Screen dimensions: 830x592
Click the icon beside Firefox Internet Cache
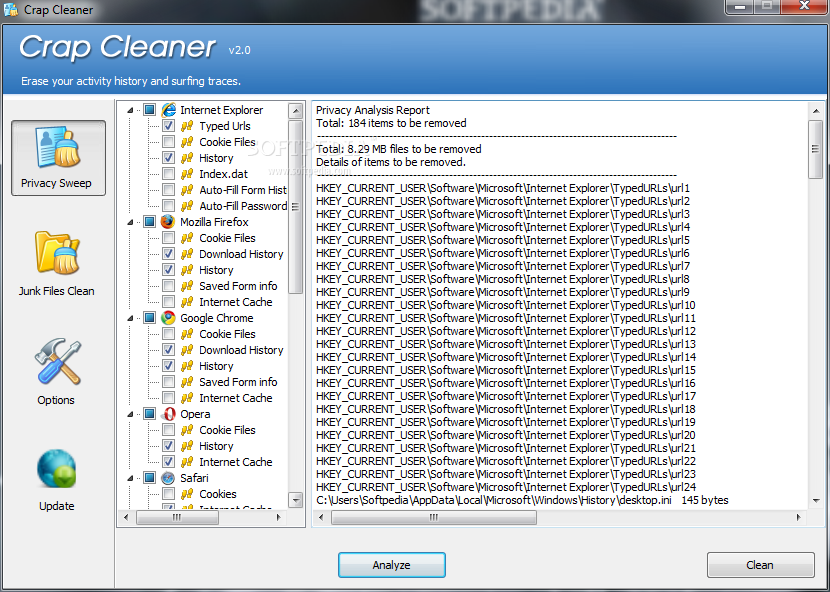pos(187,302)
